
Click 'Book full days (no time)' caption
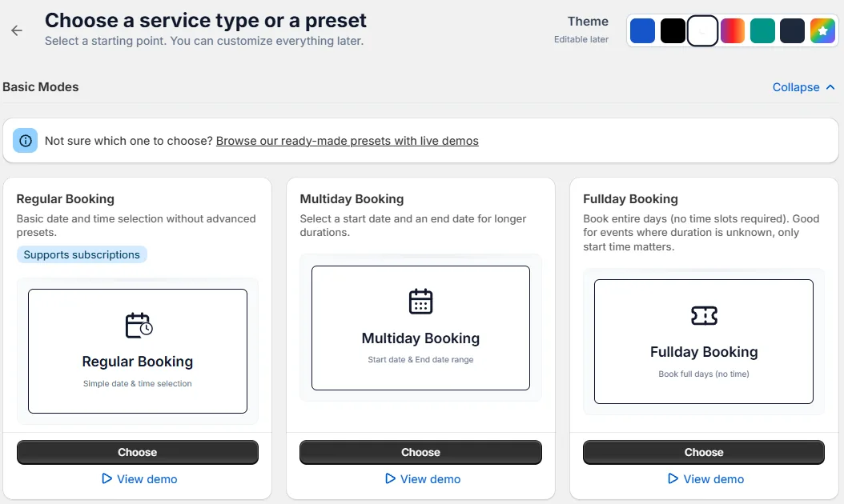tap(704, 374)
